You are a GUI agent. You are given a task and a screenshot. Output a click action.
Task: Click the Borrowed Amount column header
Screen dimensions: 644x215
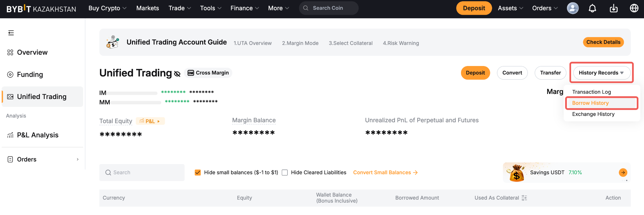[417, 198]
